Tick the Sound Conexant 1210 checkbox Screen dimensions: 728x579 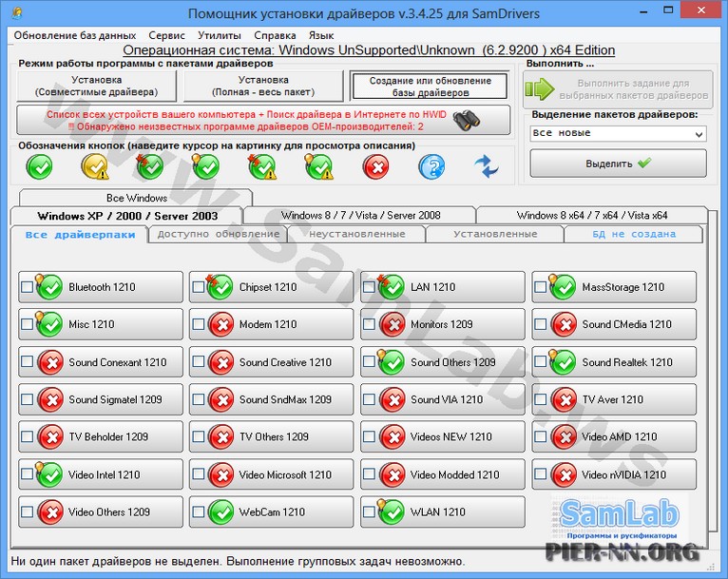click(x=27, y=361)
